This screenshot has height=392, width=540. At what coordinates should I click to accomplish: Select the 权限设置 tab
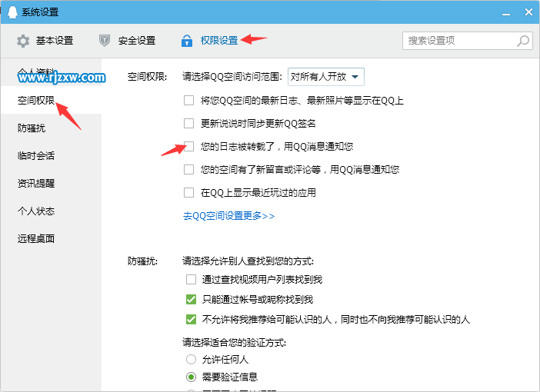pyautogui.click(x=209, y=41)
